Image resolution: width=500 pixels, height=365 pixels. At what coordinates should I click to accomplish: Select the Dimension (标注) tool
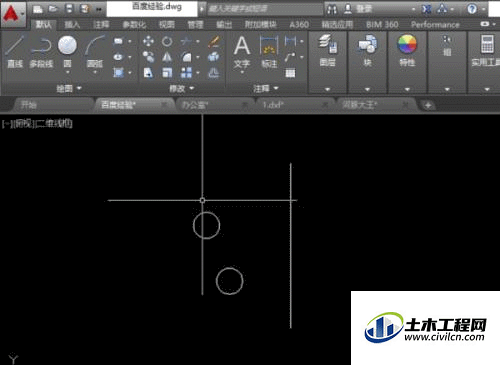269,52
